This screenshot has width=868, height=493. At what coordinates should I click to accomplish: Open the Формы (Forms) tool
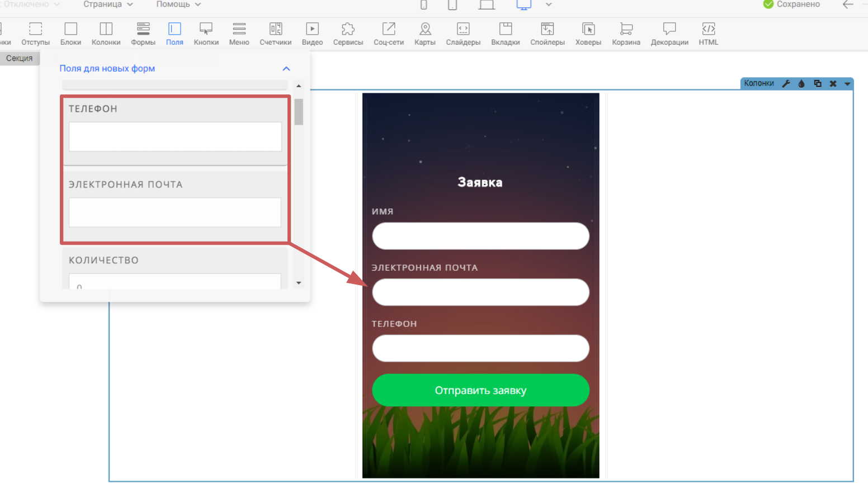click(143, 34)
